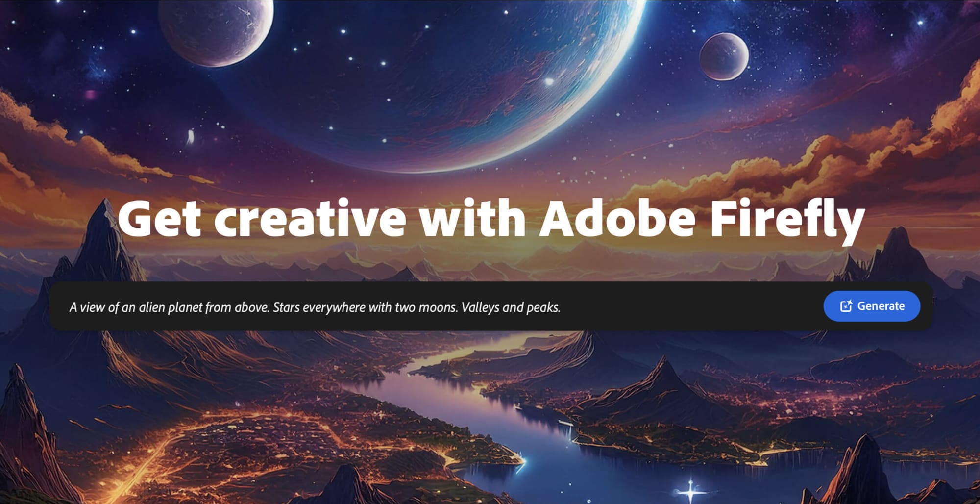The image size is (980, 504).
Task: Click the blue Generate button
Action: [x=872, y=306]
